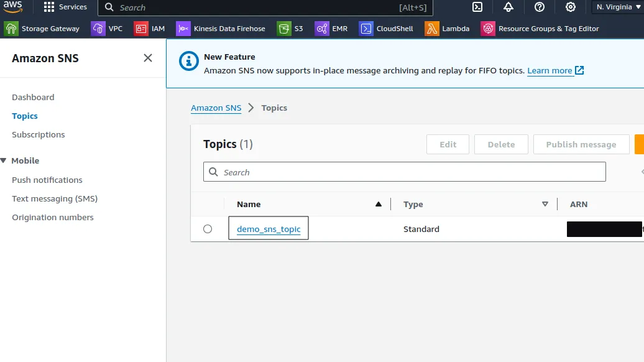Open Kinesis Data Firehose from favorites
Image resolution: width=644 pixels, height=362 pixels.
221,28
